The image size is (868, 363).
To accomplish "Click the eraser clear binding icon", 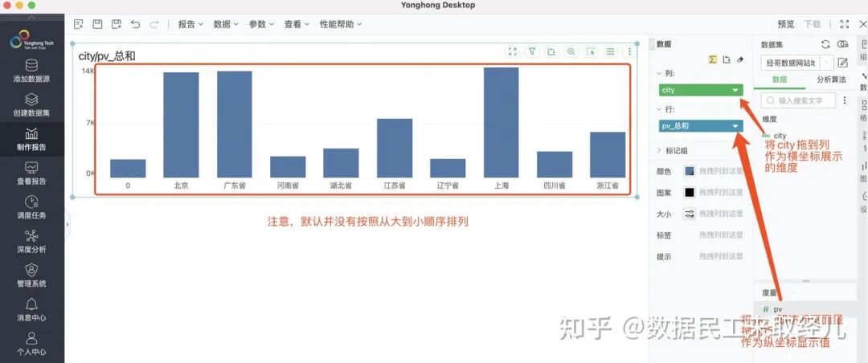I will (741, 59).
